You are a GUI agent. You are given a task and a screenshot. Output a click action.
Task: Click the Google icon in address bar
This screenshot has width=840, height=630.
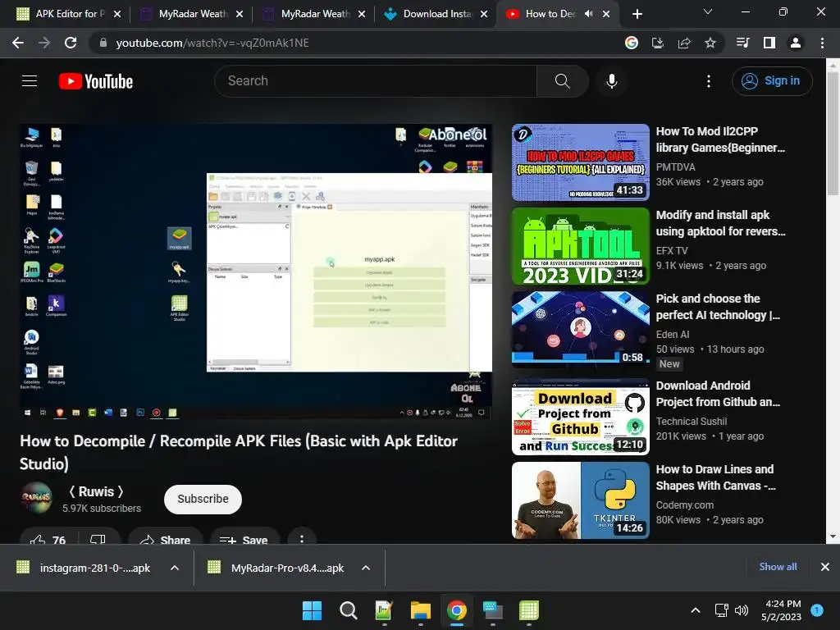pos(631,43)
